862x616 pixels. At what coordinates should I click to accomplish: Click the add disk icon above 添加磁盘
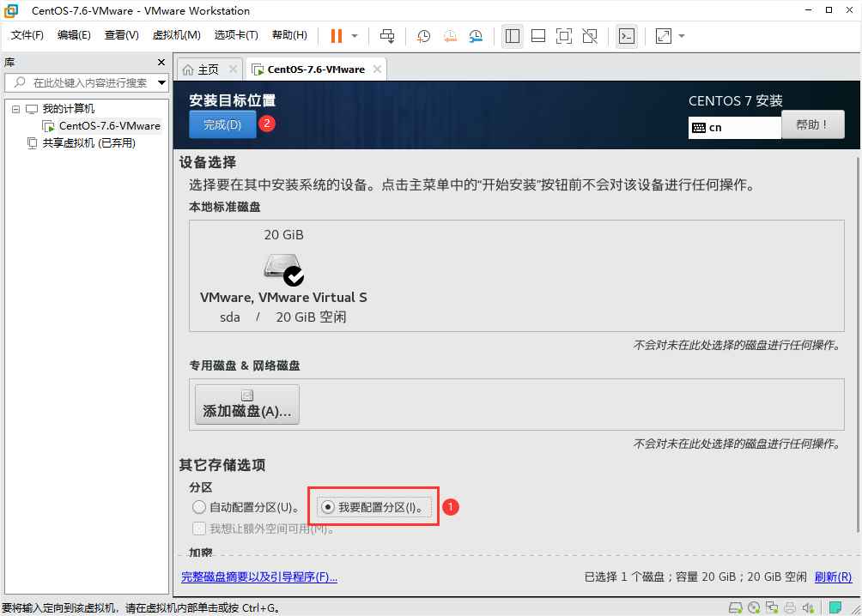[x=247, y=396]
